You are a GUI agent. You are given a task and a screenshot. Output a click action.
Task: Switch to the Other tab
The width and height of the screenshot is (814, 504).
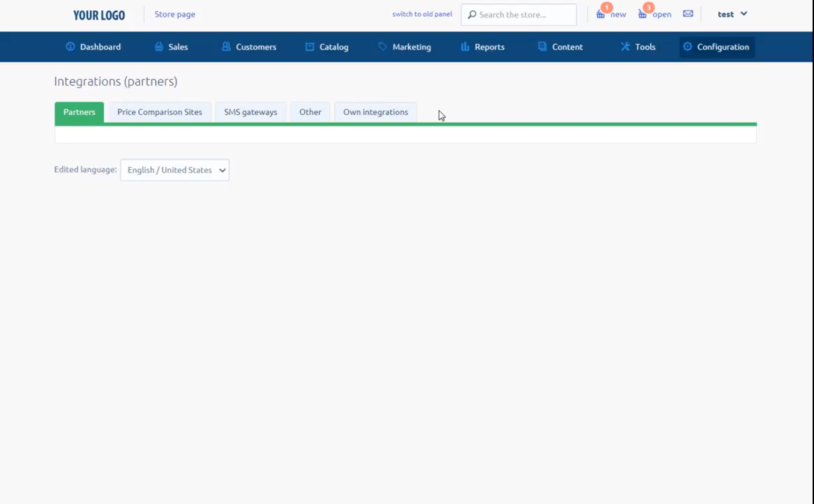coord(310,113)
